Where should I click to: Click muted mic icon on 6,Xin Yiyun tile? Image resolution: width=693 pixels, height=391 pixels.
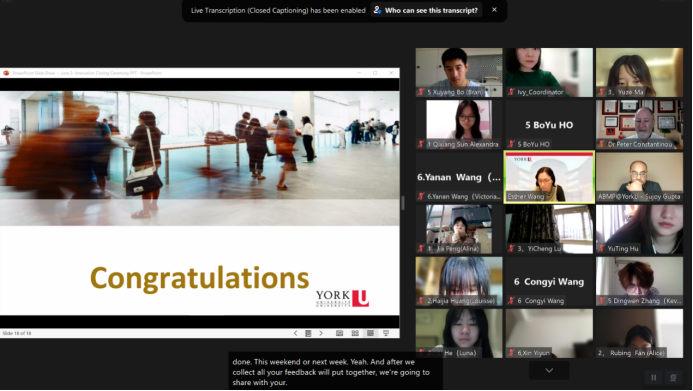(511, 353)
